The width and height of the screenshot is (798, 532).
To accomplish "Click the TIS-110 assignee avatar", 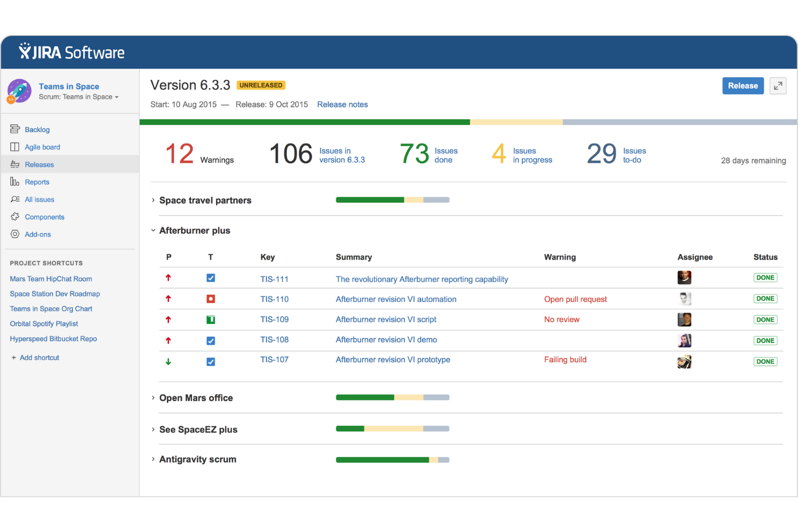I will (x=684, y=299).
